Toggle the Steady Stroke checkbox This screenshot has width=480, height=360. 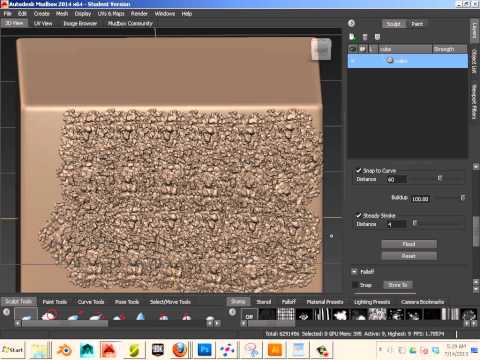coord(359,215)
